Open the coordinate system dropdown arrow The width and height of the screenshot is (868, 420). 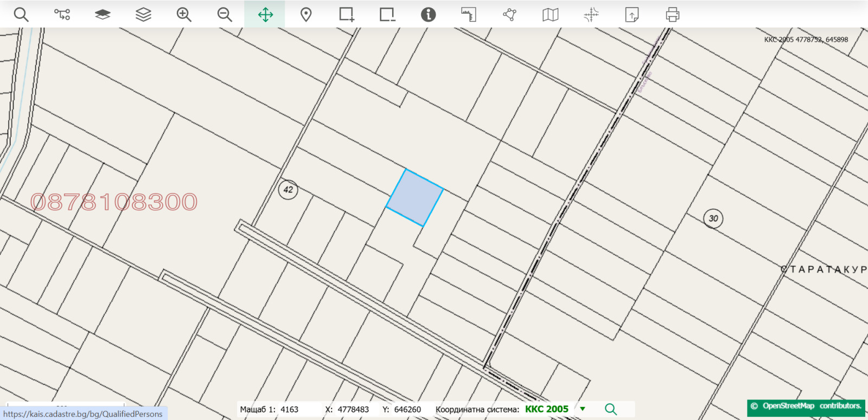click(x=583, y=409)
